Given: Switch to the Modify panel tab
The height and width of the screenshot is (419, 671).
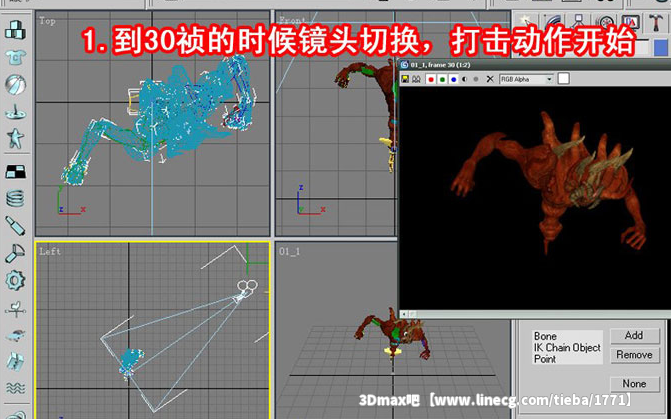Looking at the screenshot, I should pos(552,22).
